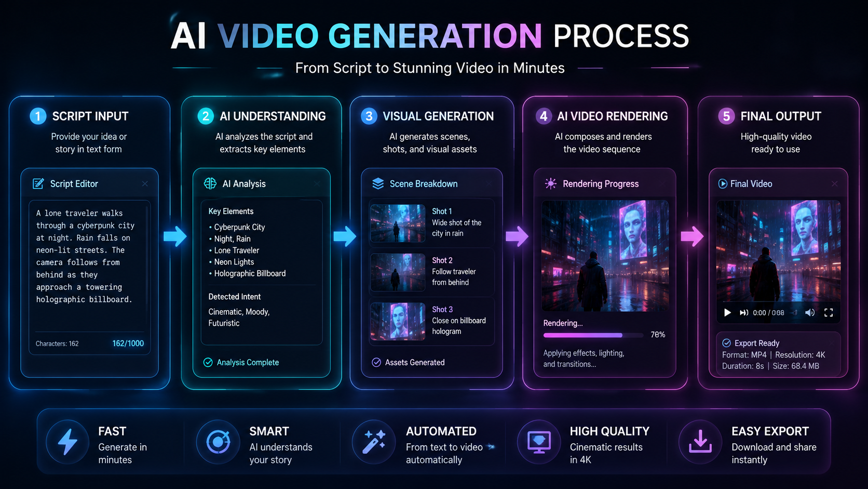Click the "VISUAL GENERATION" step title

438,116
